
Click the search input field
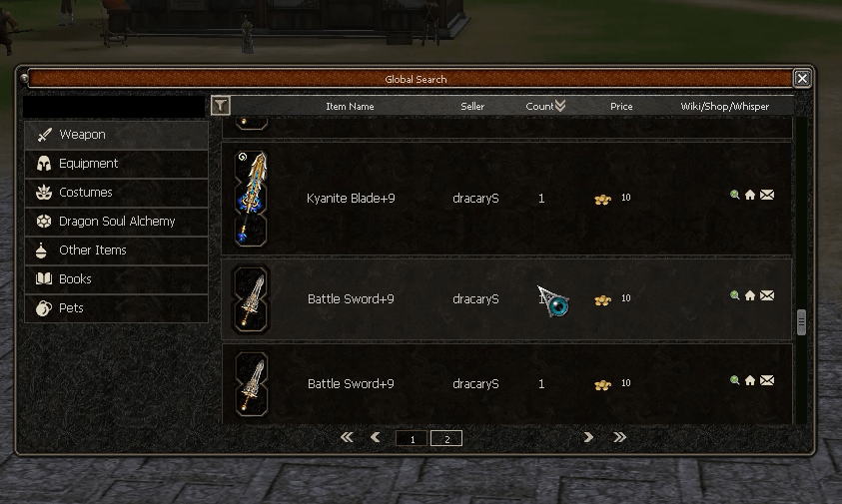[114, 106]
